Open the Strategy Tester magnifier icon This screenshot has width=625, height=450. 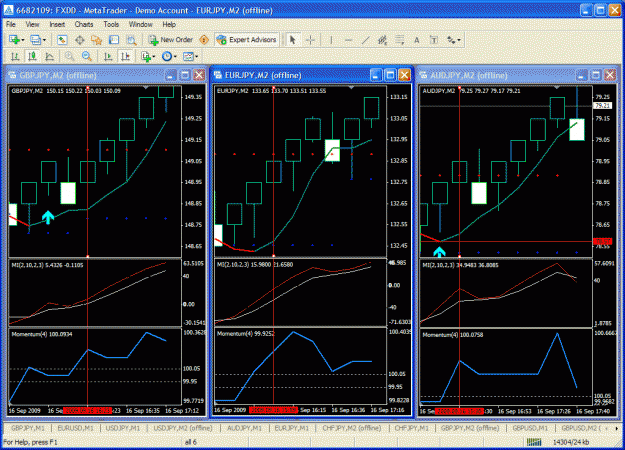[x=132, y=40]
